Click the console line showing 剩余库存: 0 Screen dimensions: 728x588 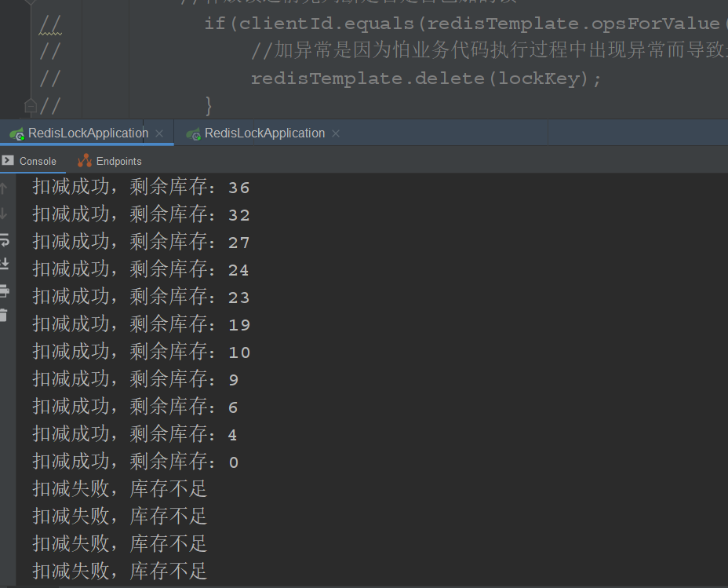click(136, 461)
